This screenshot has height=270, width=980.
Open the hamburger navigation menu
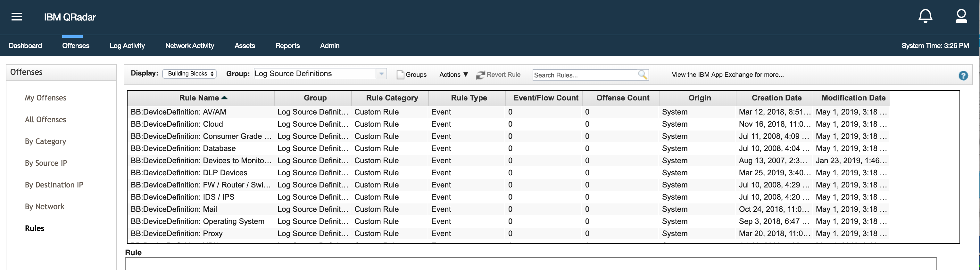[x=16, y=17]
